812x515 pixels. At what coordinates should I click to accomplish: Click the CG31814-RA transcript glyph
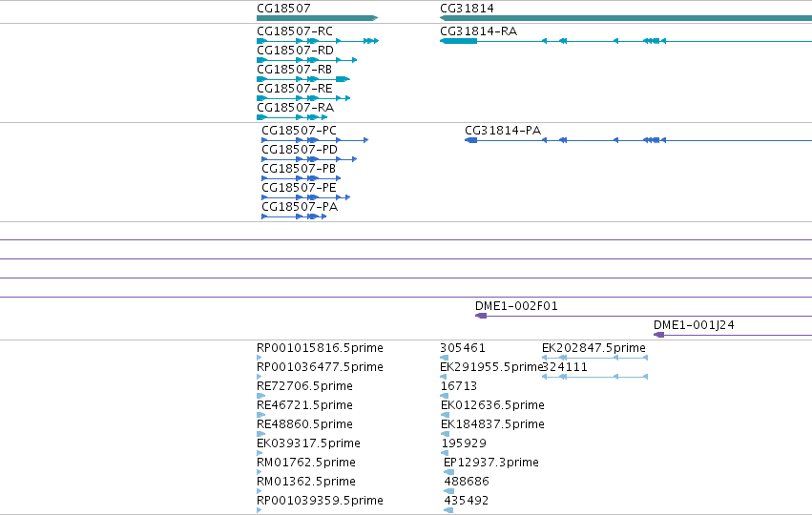(626, 41)
